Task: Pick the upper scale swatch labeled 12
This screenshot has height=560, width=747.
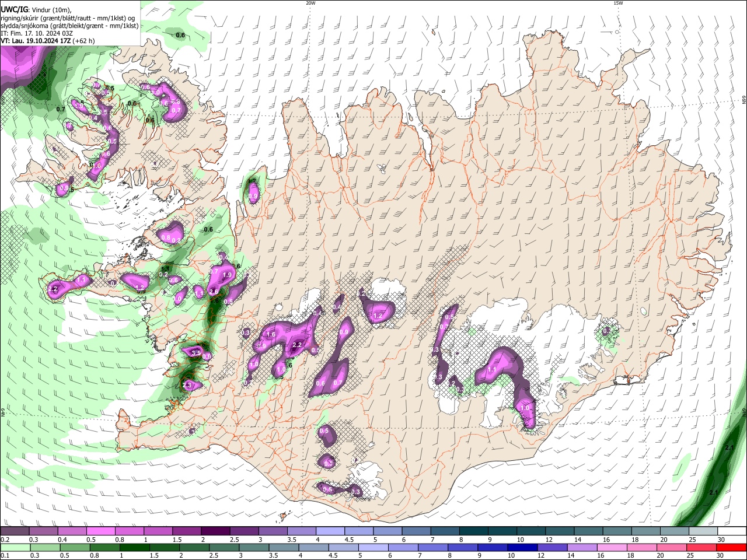Action: 560,531
